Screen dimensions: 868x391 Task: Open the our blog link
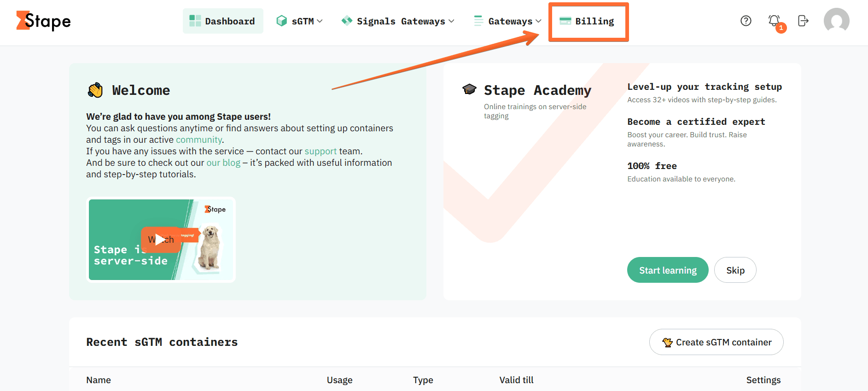point(223,163)
